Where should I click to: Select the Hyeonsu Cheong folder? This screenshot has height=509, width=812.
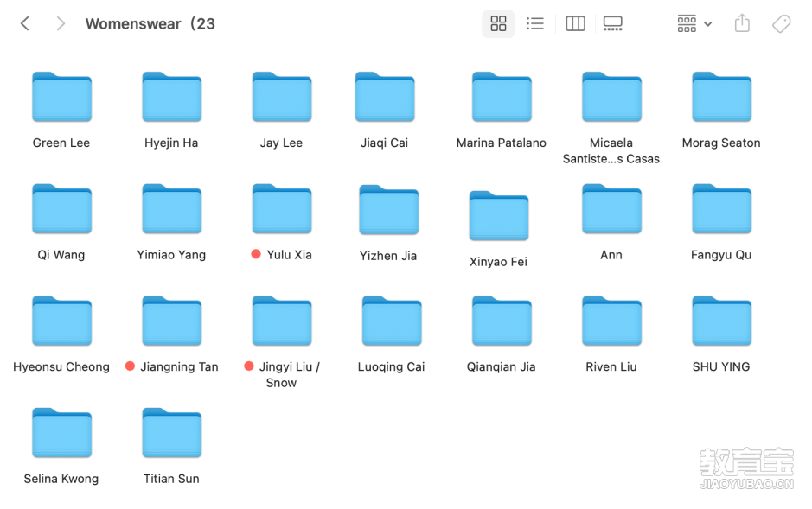pos(61,321)
